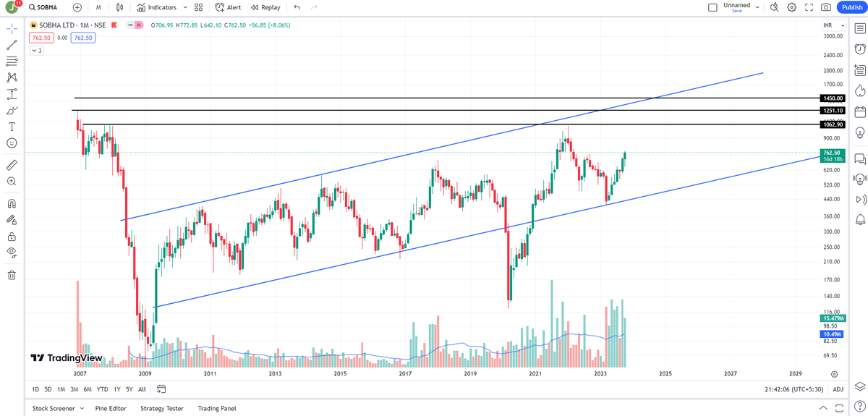Open the ideas stream broadcast icon

860,179
